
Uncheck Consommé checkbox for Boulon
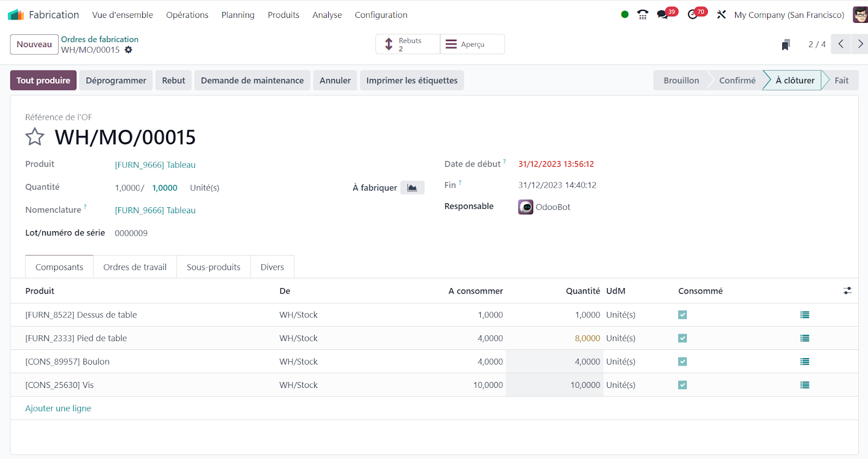(x=682, y=361)
